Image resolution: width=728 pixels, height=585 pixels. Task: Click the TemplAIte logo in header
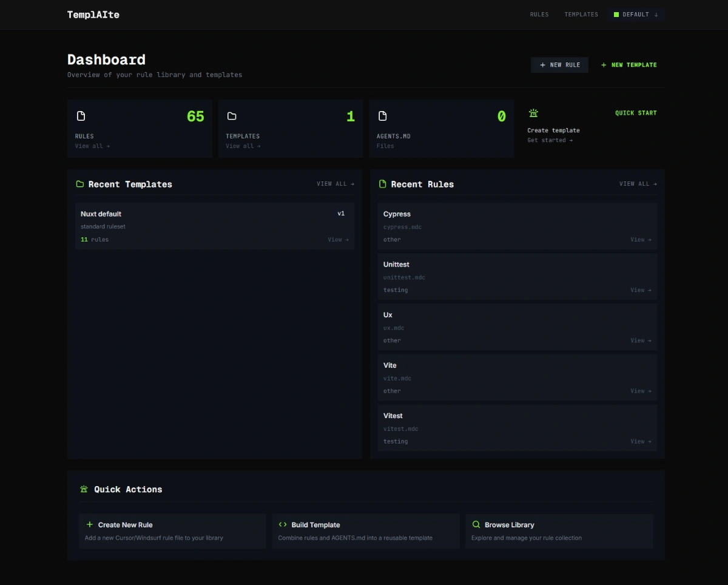[93, 15]
